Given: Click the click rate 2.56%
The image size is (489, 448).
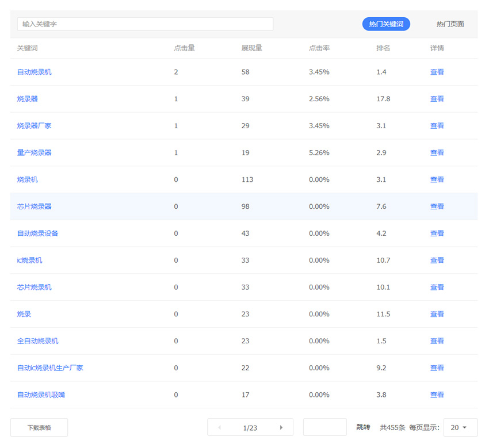Looking at the screenshot, I should click(319, 99).
